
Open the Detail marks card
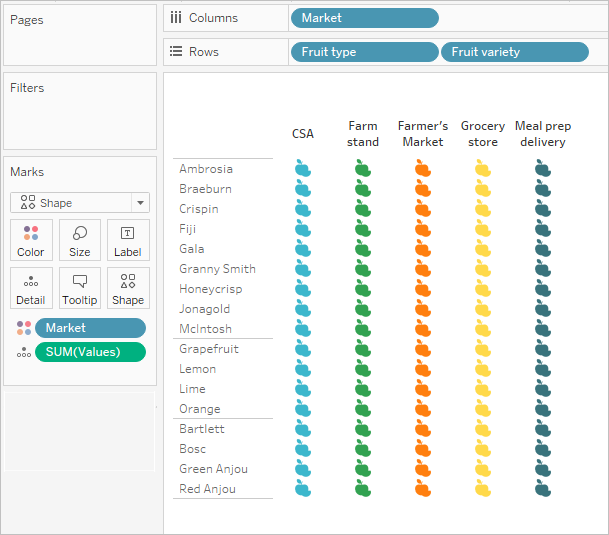(31, 288)
